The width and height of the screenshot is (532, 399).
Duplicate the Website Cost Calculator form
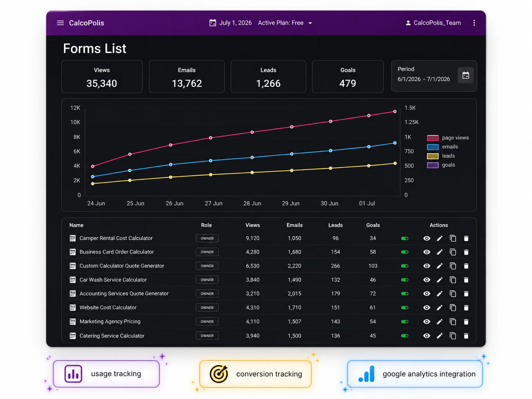pos(453,308)
